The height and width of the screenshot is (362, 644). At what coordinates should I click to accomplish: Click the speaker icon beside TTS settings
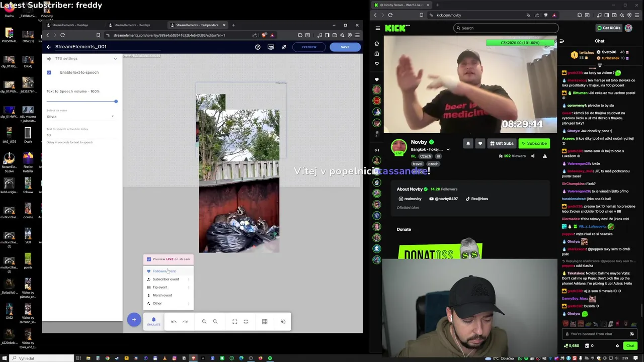point(49,59)
